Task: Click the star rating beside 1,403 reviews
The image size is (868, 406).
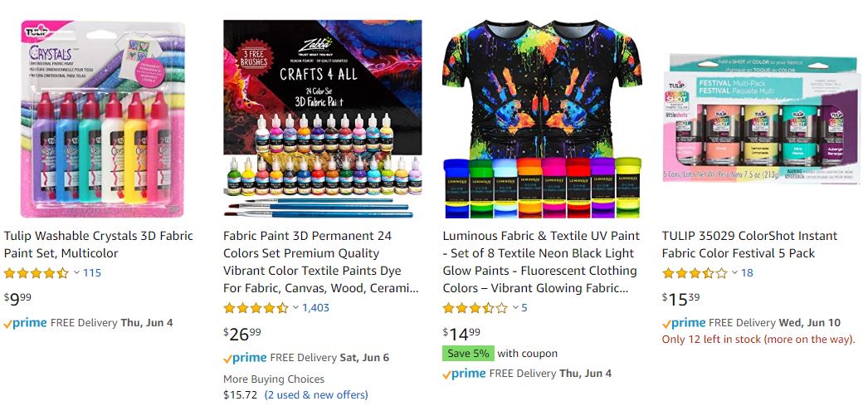Action: pos(256,308)
